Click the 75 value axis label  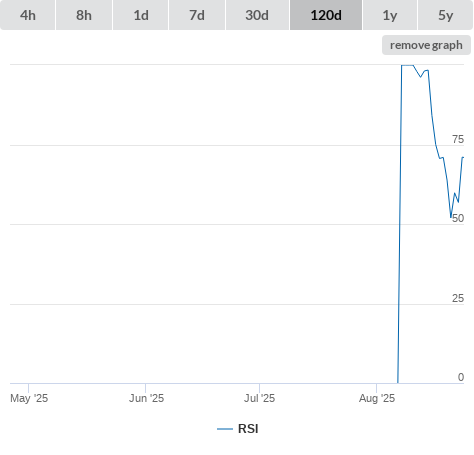(458, 139)
